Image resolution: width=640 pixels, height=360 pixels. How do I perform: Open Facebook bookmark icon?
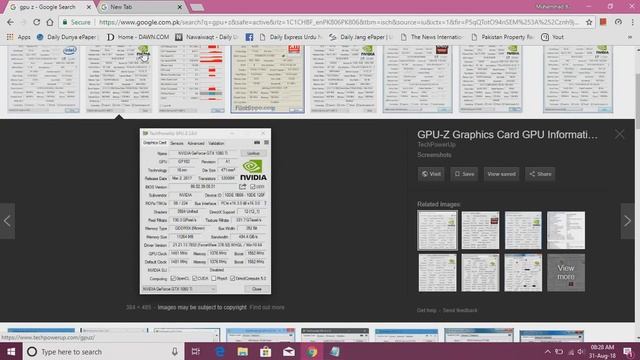(x=249, y=37)
